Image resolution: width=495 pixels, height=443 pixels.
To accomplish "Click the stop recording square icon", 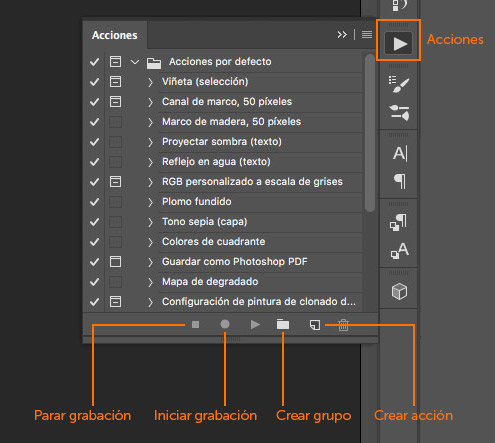I will click(x=196, y=324).
